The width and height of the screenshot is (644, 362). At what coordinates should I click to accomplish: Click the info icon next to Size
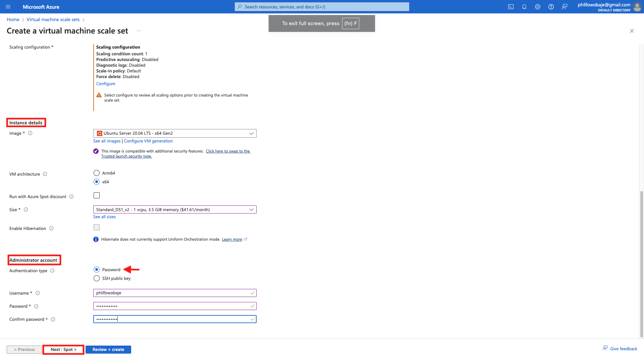coord(26,209)
